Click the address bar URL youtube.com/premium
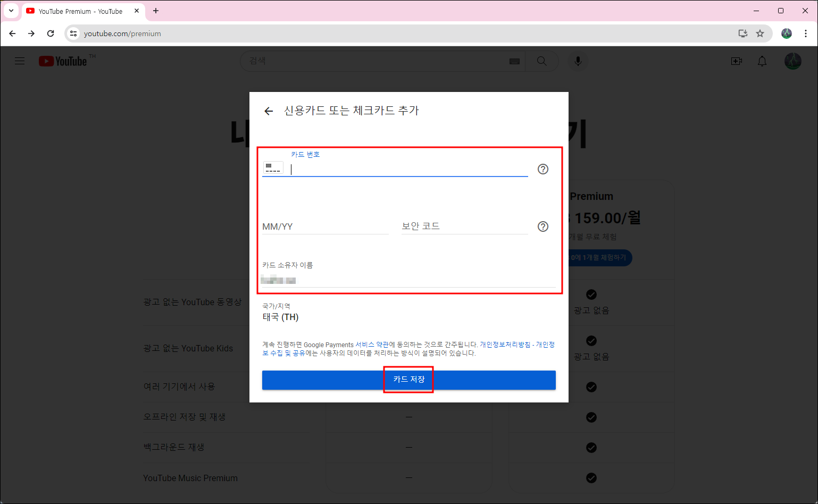Viewport: 818px width, 504px height. coord(122,33)
